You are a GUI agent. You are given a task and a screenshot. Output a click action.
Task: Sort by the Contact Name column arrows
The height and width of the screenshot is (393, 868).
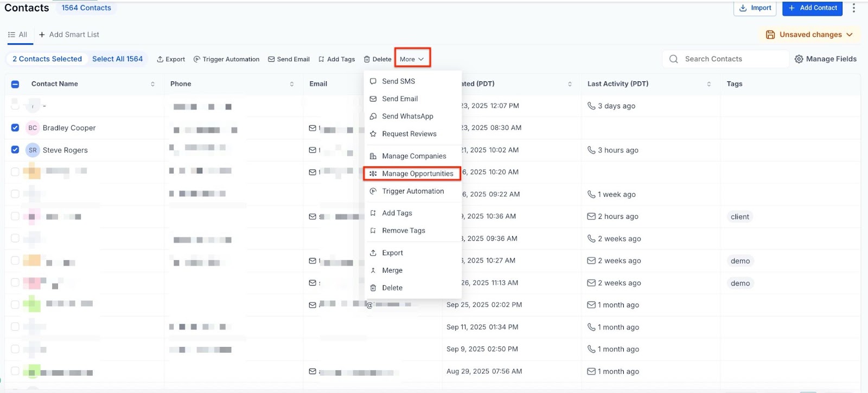tap(152, 84)
